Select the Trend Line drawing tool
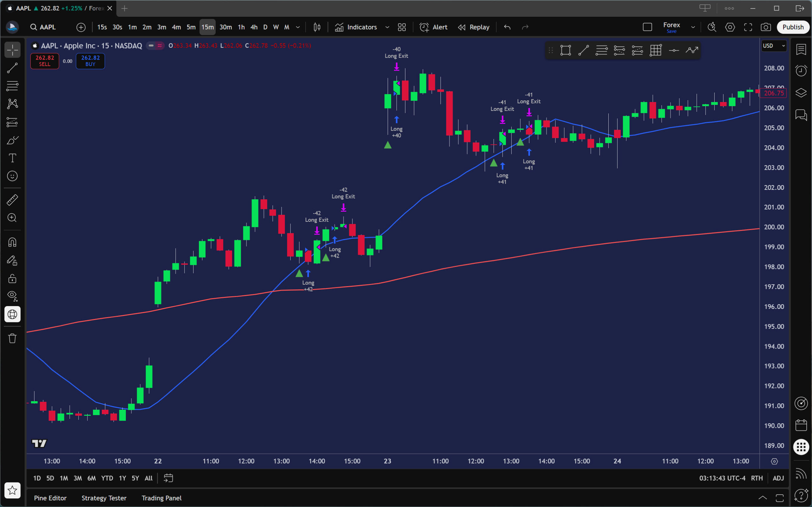 coord(12,68)
